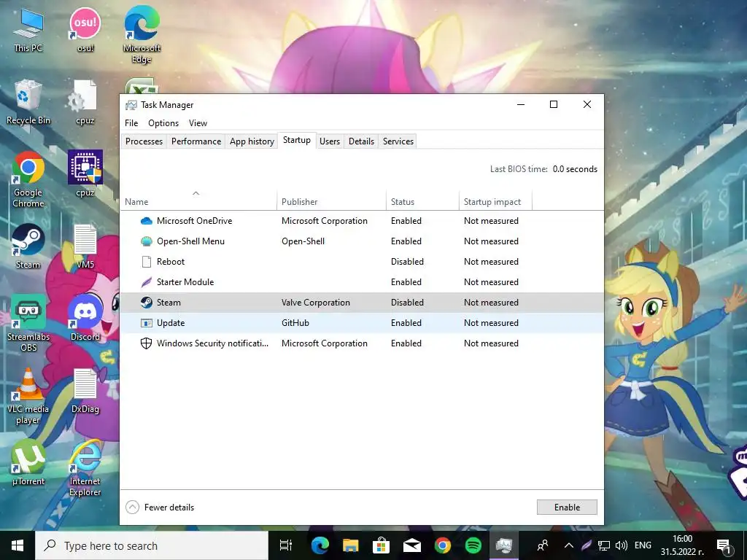Open the notification center icon
This screenshot has height=560, width=747.
click(724, 545)
